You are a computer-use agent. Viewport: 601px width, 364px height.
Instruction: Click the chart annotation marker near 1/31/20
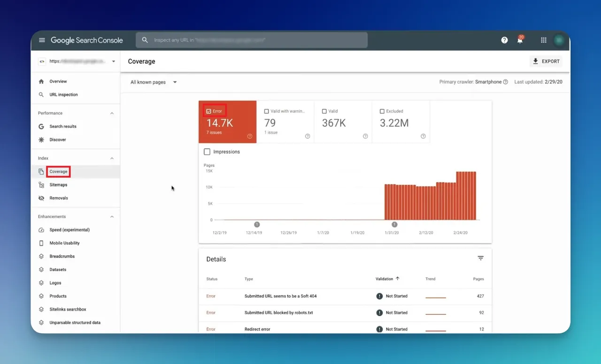coord(394,225)
